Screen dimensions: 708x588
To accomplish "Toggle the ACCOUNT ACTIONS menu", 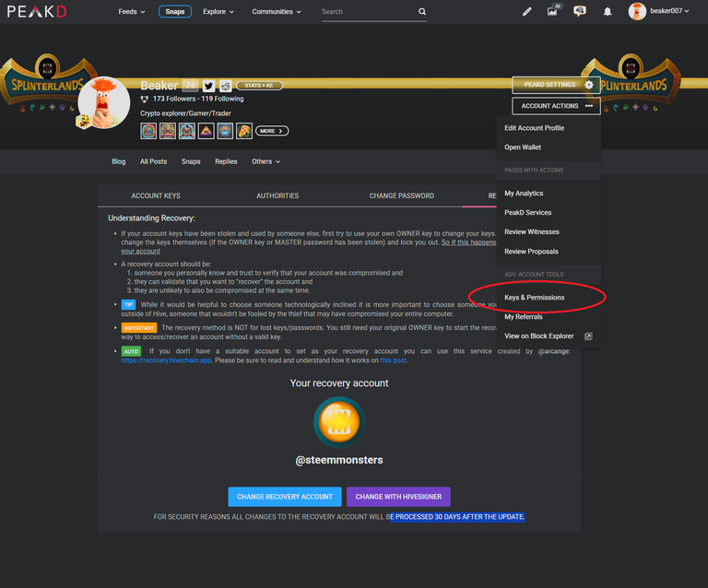I will pos(556,106).
